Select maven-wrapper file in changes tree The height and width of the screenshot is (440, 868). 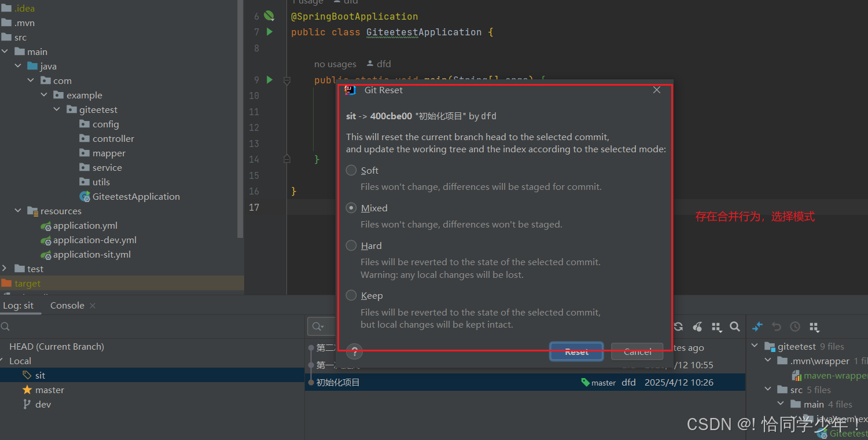(830, 375)
